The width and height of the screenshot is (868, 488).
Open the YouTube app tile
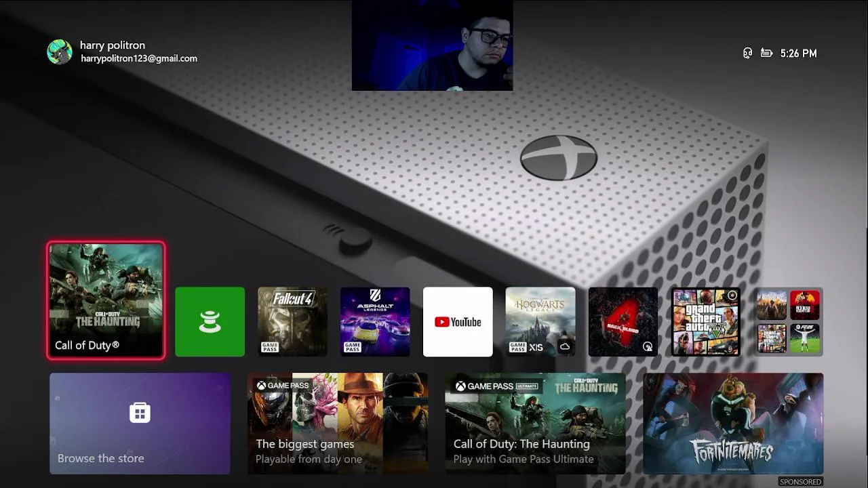458,322
